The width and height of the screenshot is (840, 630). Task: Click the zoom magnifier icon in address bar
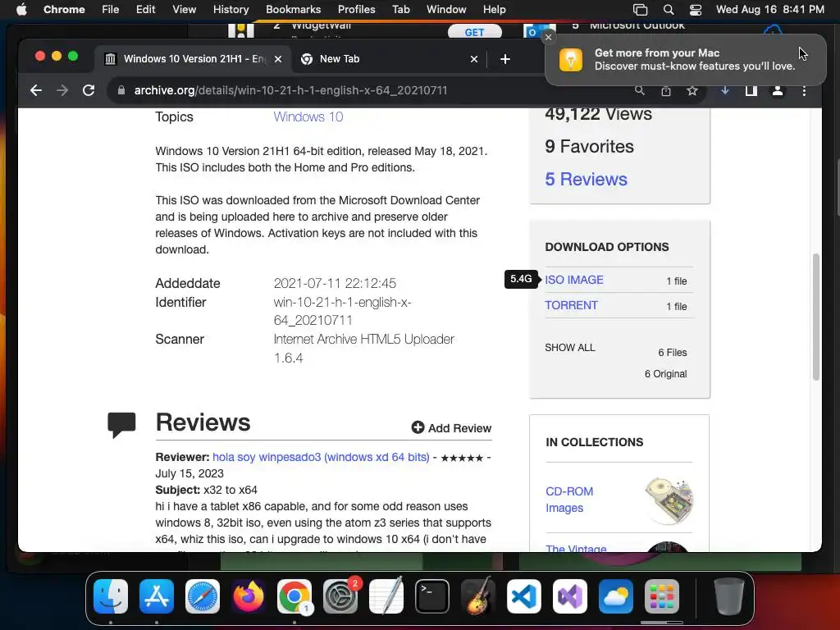[640, 90]
